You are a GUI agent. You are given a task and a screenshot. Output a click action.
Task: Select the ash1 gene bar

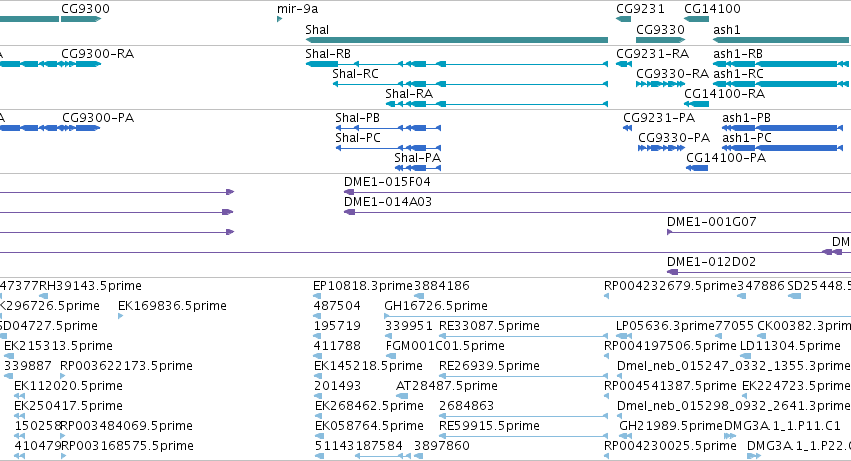point(781,40)
